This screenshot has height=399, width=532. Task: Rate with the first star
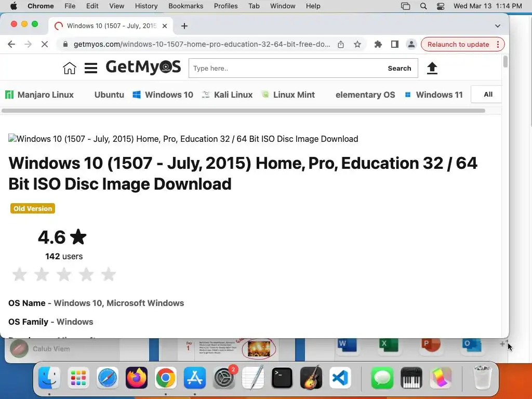pyautogui.click(x=19, y=274)
